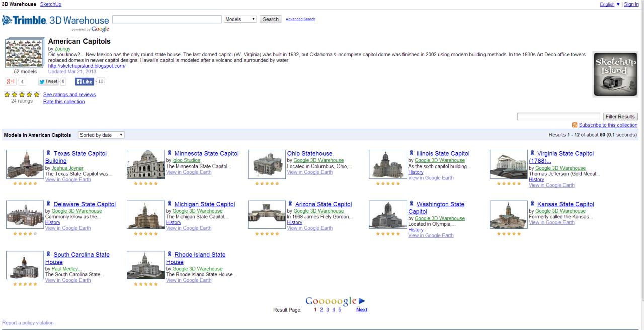
Task: Open the Models search type dropdown
Action: tap(240, 19)
